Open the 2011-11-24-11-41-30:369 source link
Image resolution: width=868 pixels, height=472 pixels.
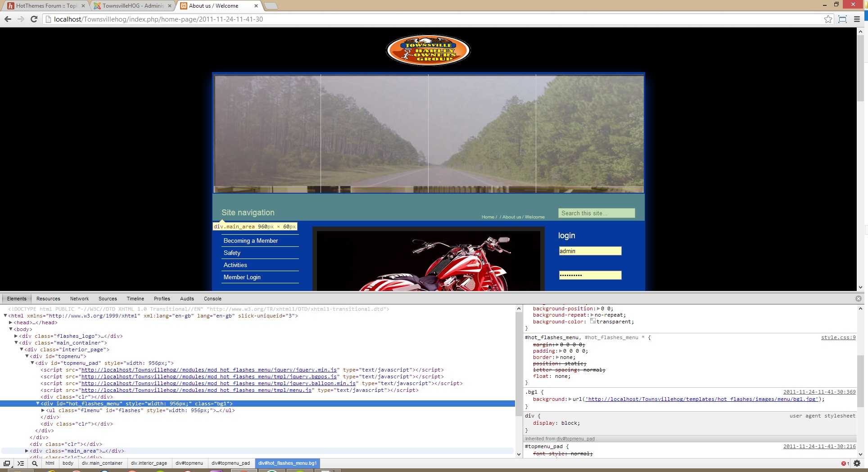(x=819, y=392)
